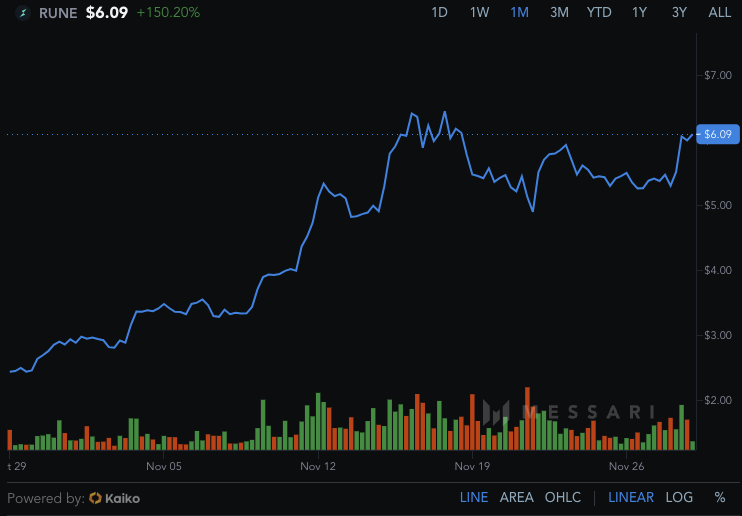Click the Nov 12 date marker

(x=318, y=466)
